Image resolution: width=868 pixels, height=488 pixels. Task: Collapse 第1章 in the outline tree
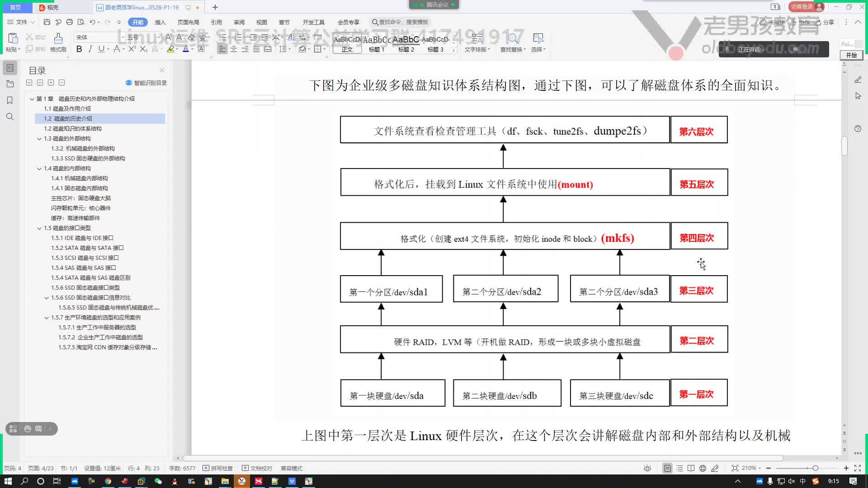32,99
